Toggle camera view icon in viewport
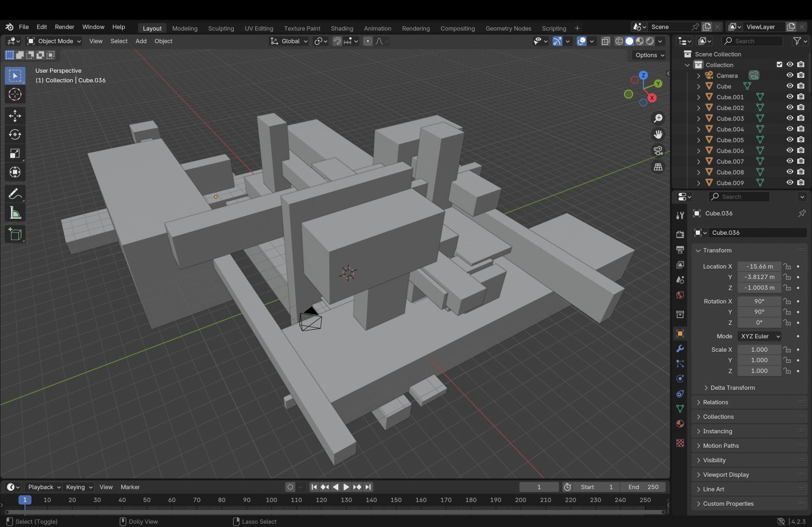This screenshot has width=812, height=527. pyautogui.click(x=658, y=151)
